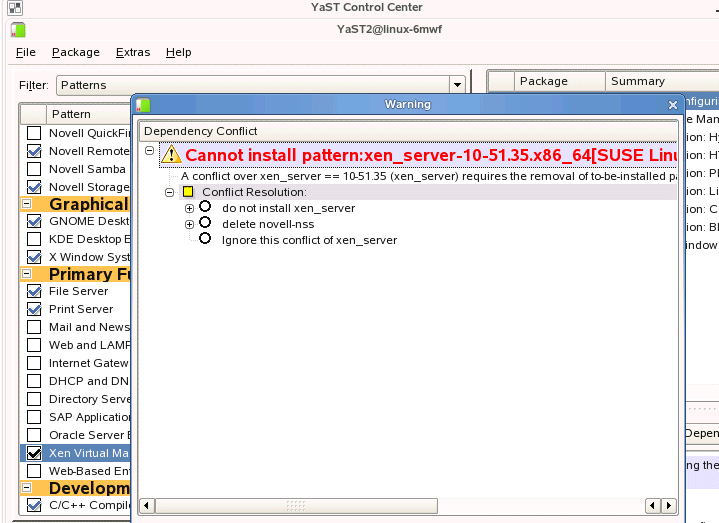Check Web-Based Enterprise pattern
The width and height of the screenshot is (719, 523).
coord(34,471)
